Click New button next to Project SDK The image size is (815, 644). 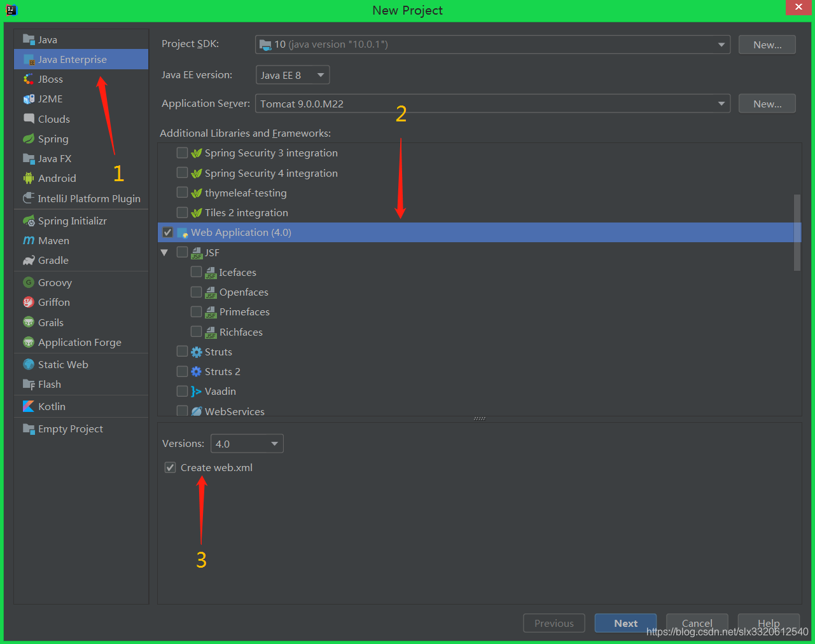tap(767, 45)
